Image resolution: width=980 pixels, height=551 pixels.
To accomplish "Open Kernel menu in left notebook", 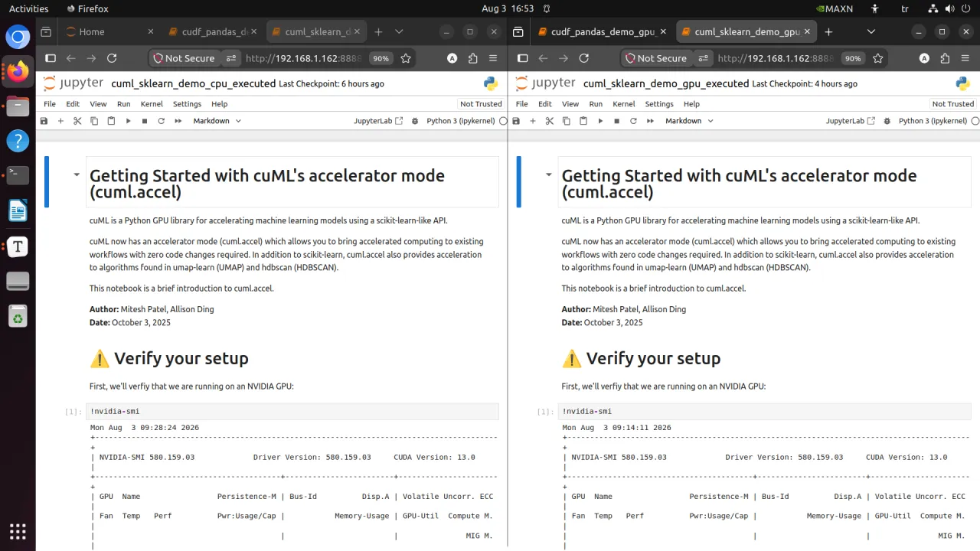I will (152, 104).
